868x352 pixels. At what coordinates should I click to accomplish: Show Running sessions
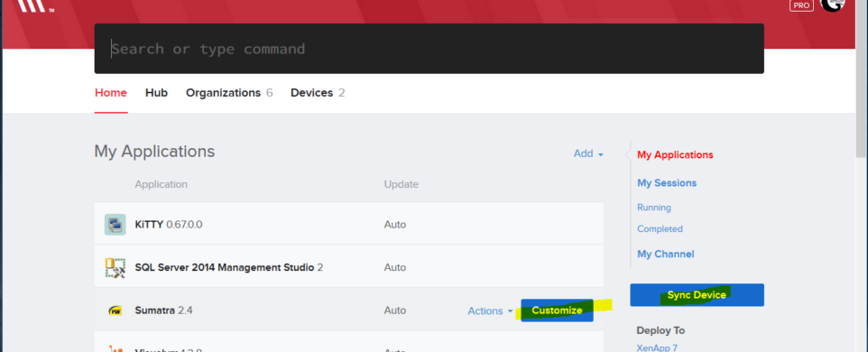point(654,208)
